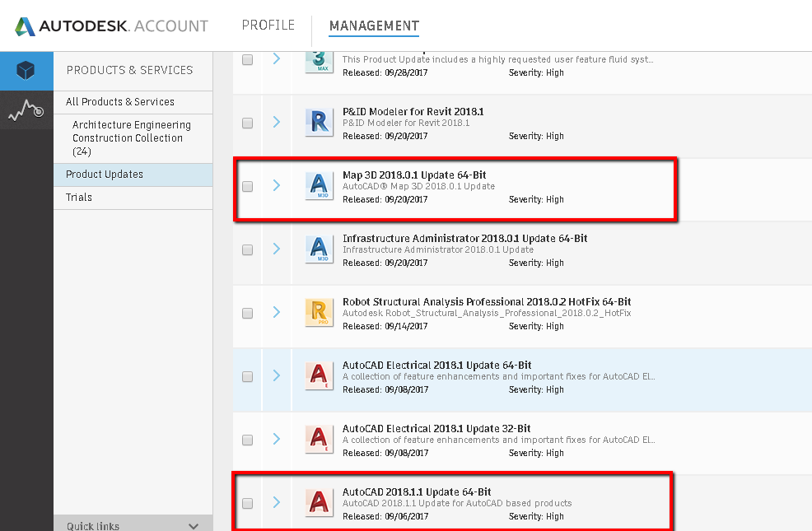Open the usage reporting graph icon
The image size is (812, 531).
[26, 109]
